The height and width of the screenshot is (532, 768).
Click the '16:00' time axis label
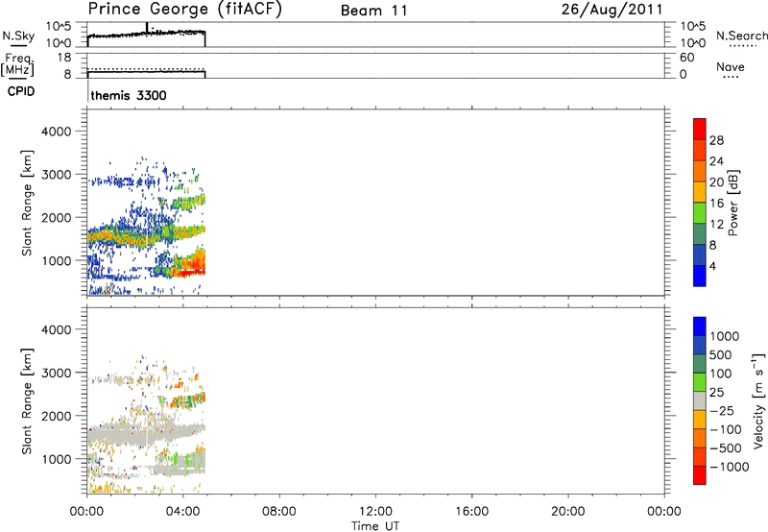pyautogui.click(x=471, y=512)
